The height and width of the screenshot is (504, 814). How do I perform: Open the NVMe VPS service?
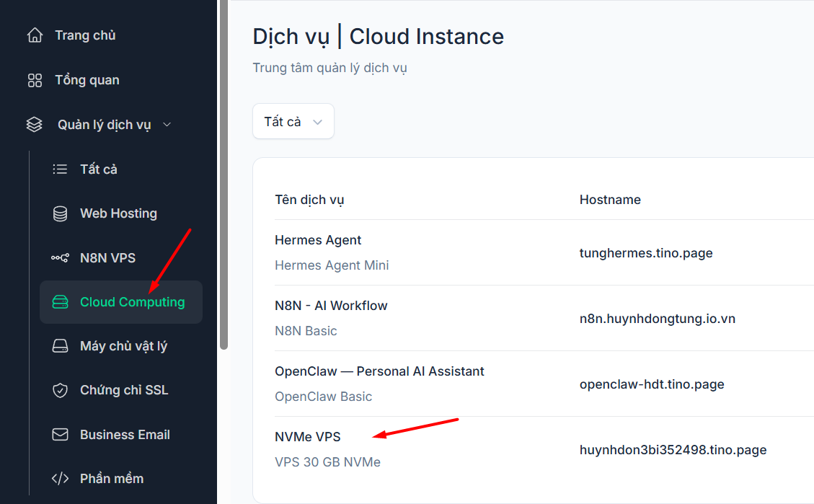[308, 437]
